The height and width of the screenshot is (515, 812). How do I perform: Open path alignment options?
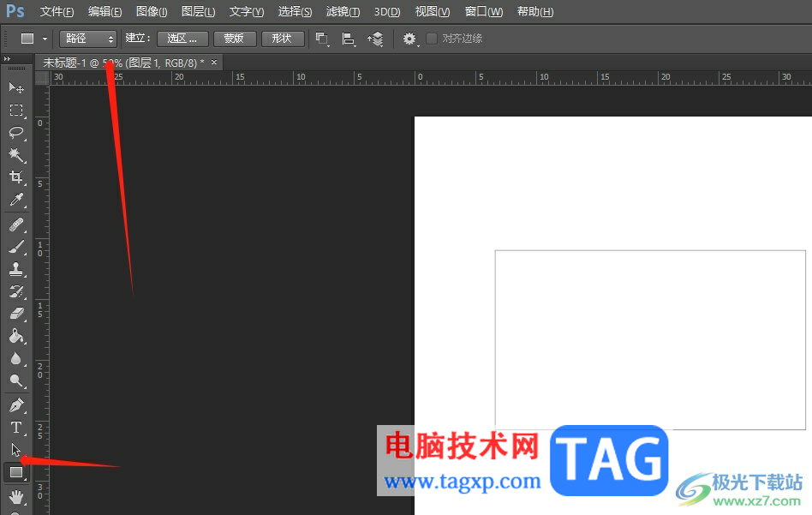tap(349, 39)
